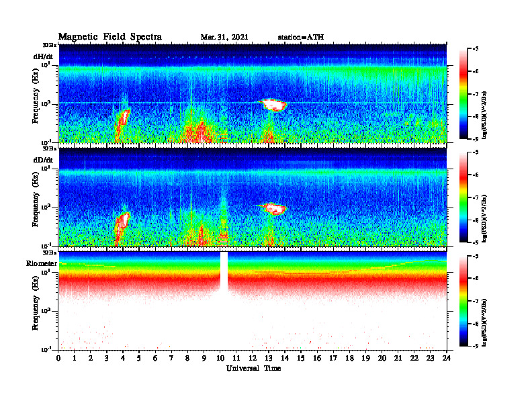The image size is (532, 411).
Task: Click hour tick label '4' on time axis
Action: pyautogui.click(x=123, y=358)
